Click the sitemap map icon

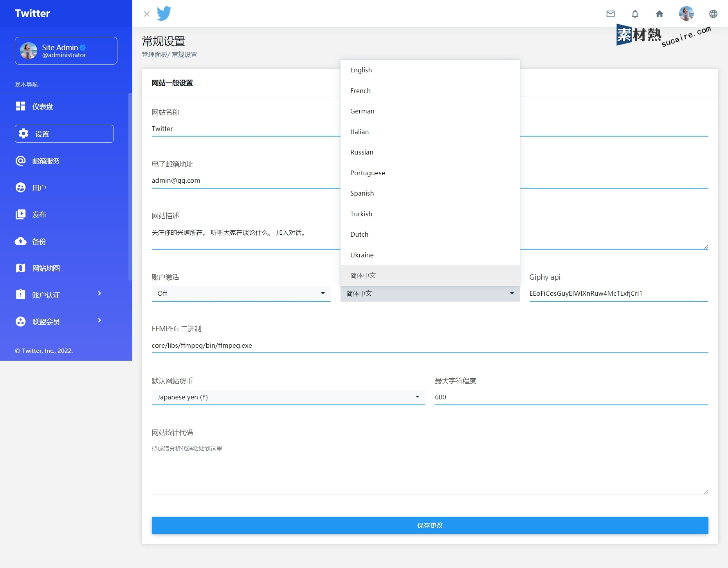(20, 268)
